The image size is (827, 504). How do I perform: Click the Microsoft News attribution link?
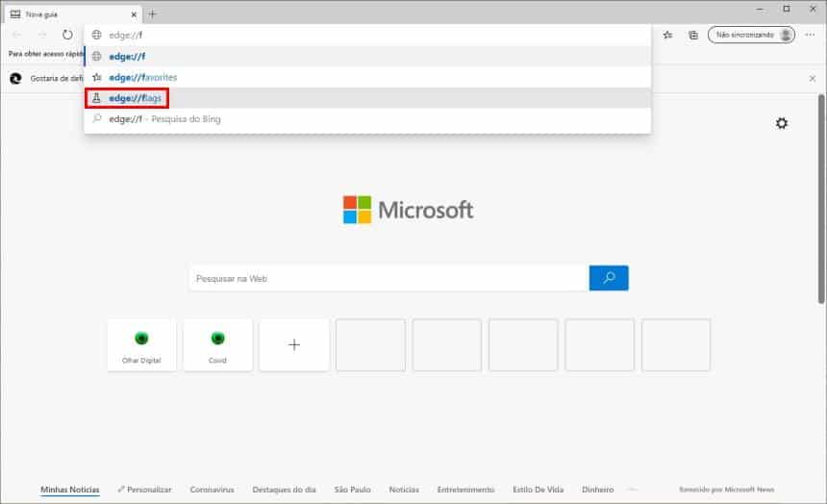[x=726, y=490]
